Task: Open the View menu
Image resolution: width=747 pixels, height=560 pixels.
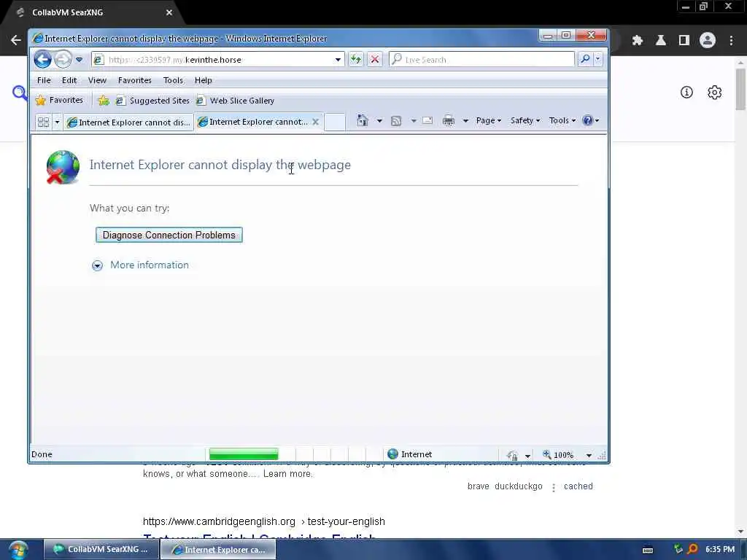Action: pos(97,80)
